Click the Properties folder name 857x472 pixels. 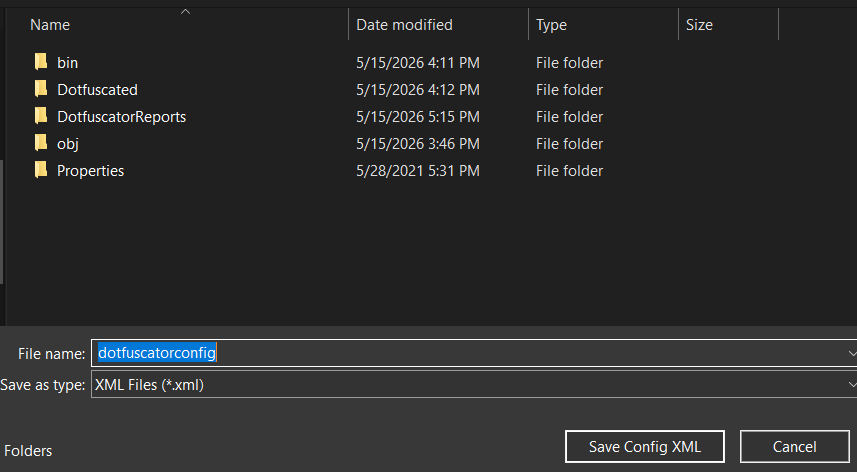(x=90, y=171)
